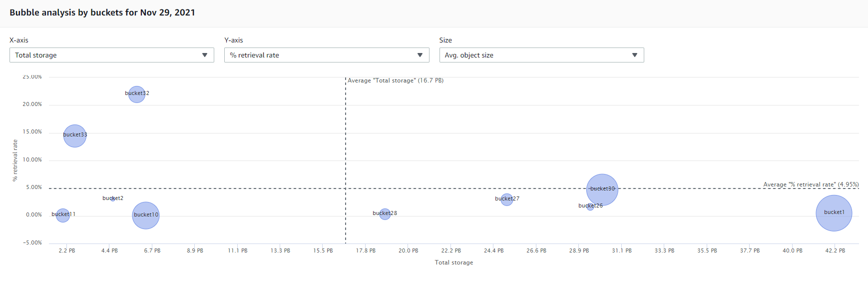The width and height of the screenshot is (868, 283).
Task: Open the X-axis Total storage dropdown
Action: point(111,55)
